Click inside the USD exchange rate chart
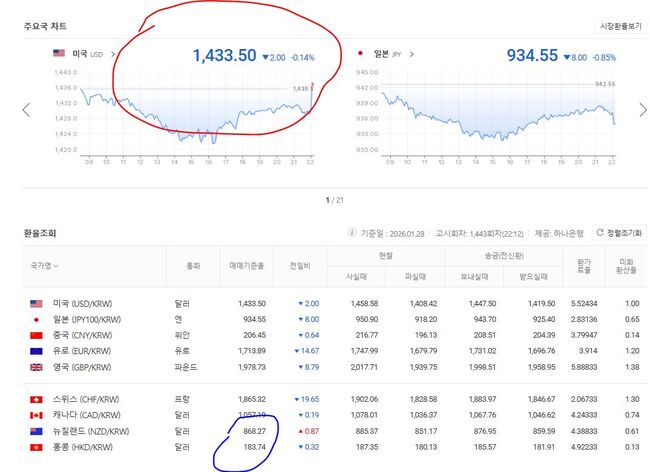Image resolution: width=650 pixels, height=472 pixels. 200,115
